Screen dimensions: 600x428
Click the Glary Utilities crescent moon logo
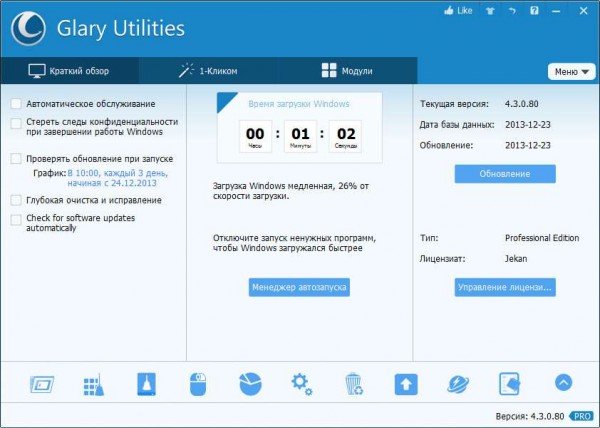28,29
